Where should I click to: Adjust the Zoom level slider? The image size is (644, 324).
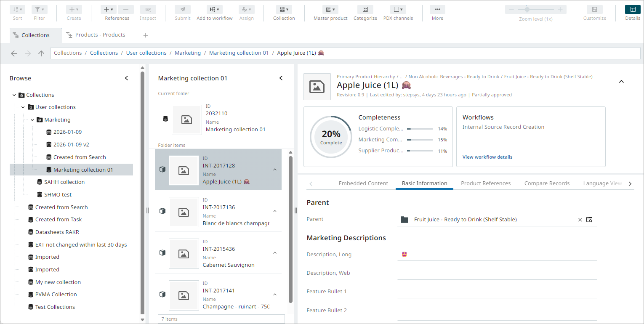pyautogui.click(x=527, y=10)
